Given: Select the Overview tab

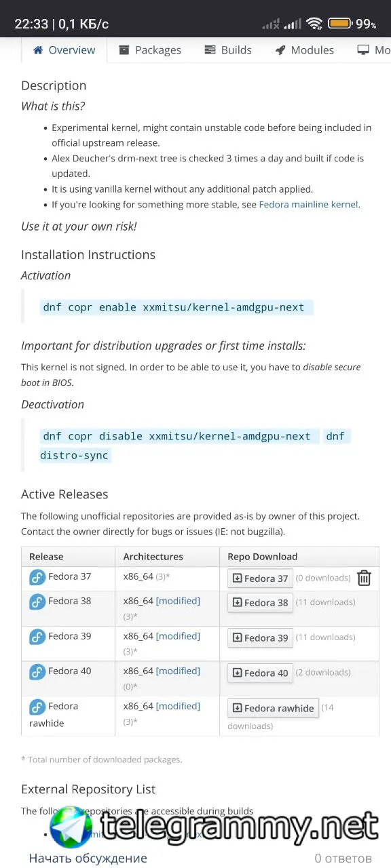Looking at the screenshot, I should 64,50.
